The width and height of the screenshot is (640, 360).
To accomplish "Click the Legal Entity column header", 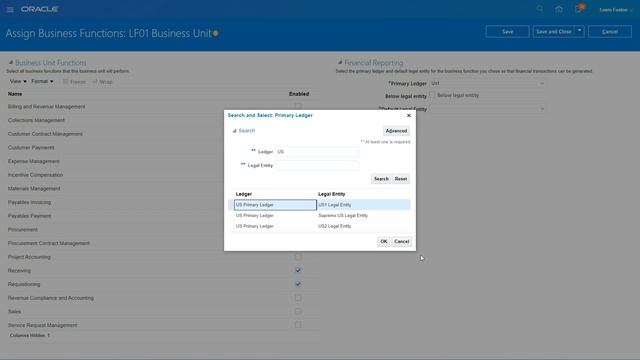I will click(x=331, y=194).
